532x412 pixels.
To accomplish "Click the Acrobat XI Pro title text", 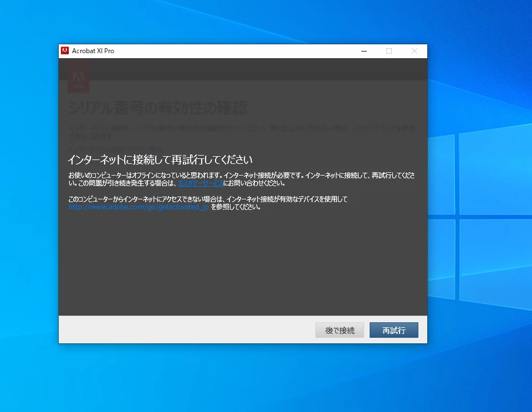I will point(93,51).
